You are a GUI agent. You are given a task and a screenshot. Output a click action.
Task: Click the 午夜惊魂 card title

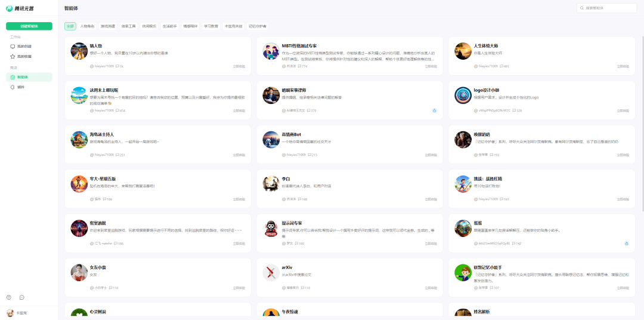coord(290,312)
